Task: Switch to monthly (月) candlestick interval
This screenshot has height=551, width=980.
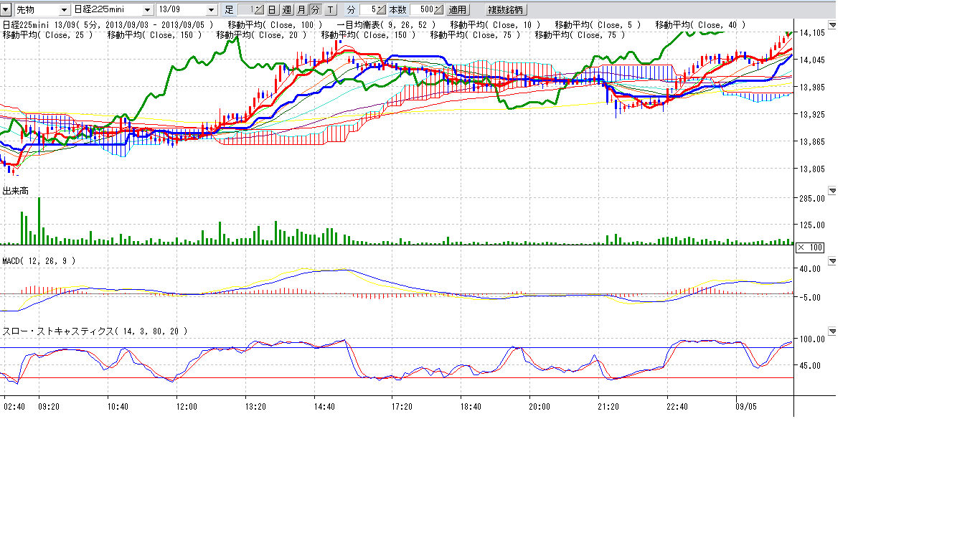Action: click(x=301, y=10)
